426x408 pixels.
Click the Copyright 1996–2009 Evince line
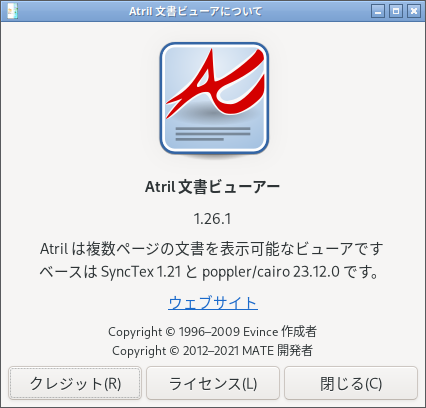(213, 332)
